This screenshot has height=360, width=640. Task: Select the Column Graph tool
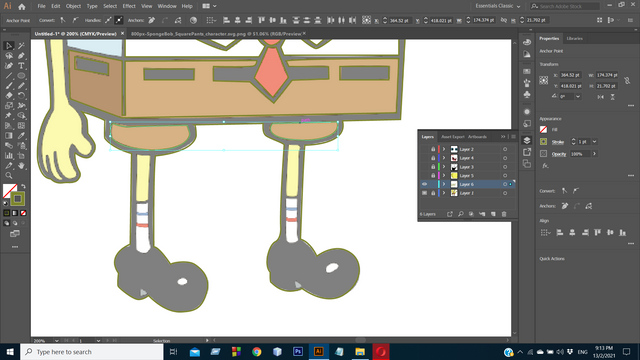[x=9, y=156]
